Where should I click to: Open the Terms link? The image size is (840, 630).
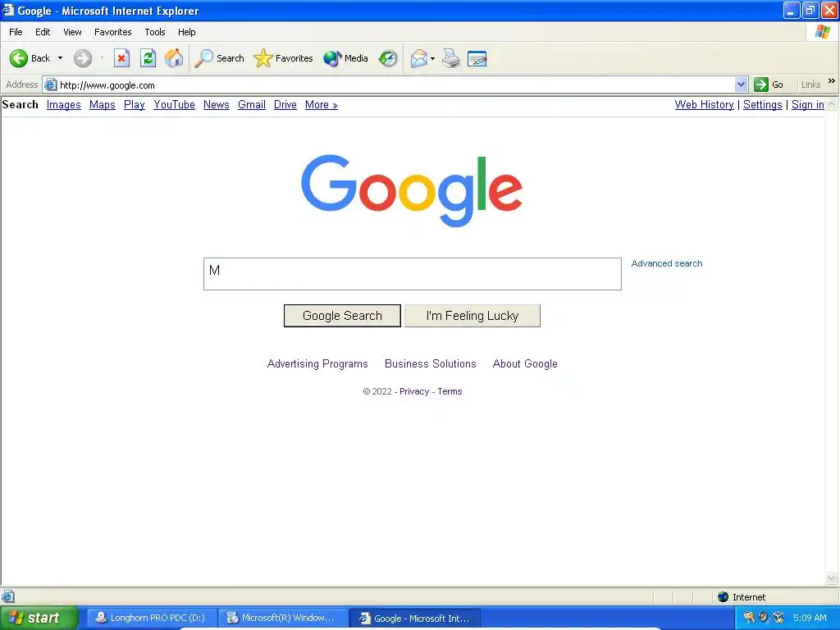450,391
